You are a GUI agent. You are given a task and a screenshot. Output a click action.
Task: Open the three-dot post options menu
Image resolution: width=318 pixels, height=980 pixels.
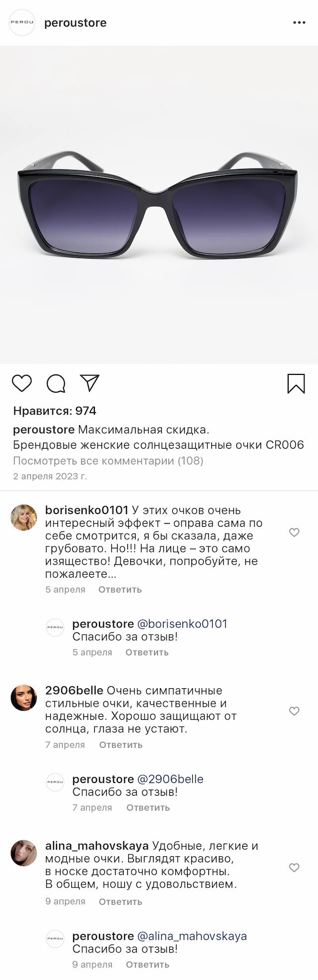pos(299,23)
